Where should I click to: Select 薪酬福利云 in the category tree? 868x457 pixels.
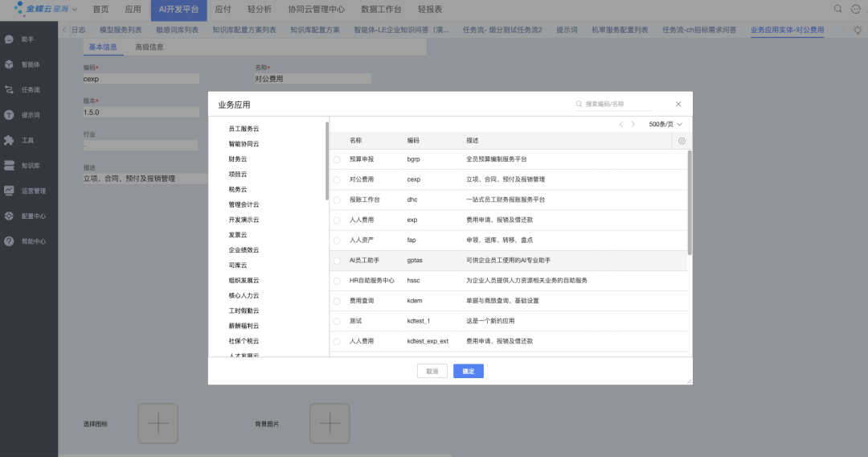(x=244, y=327)
